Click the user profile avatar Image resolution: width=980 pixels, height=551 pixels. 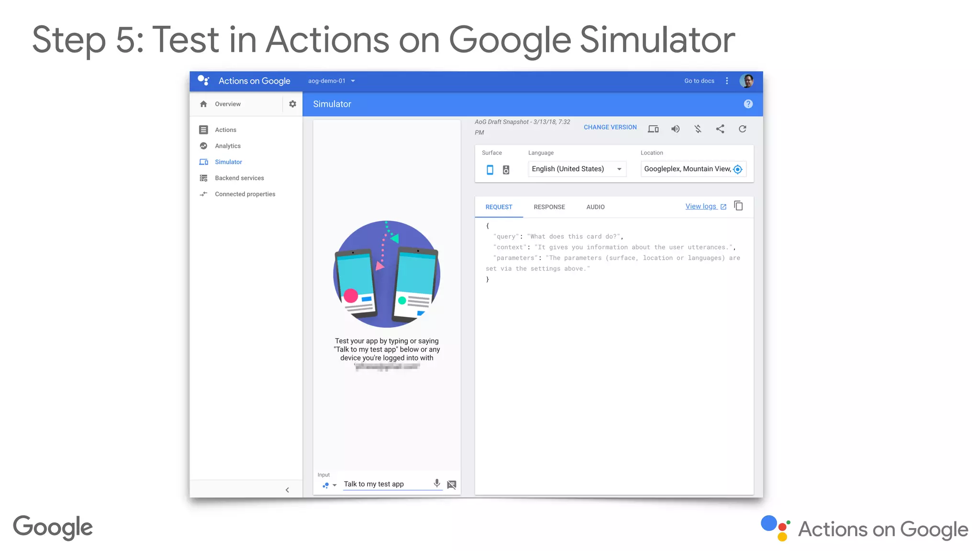point(747,81)
